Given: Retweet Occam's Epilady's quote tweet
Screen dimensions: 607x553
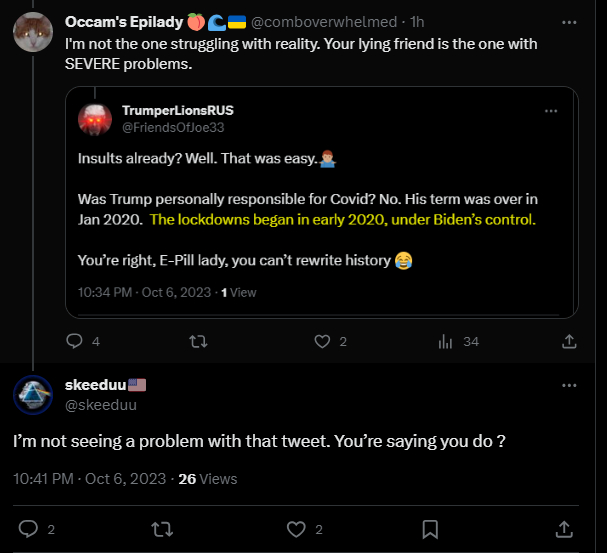Looking at the screenshot, I should [198, 341].
